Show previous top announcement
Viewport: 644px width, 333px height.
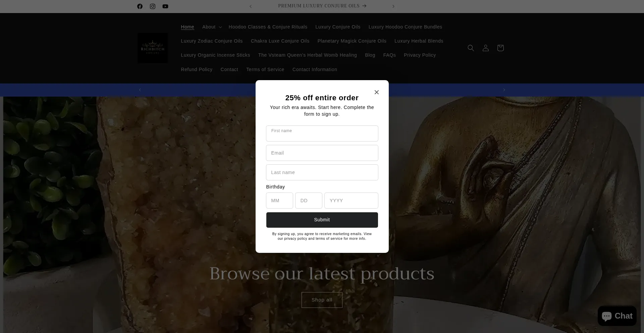[x=251, y=6]
